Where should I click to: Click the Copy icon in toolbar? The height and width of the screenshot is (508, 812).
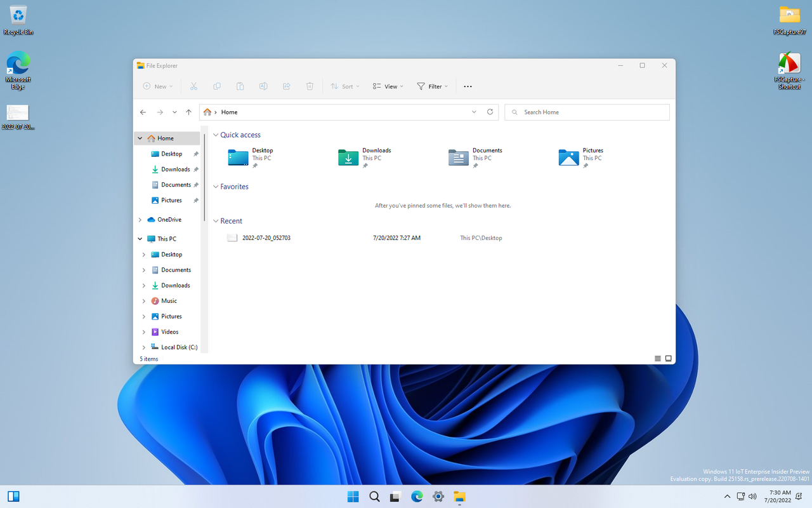pos(217,86)
